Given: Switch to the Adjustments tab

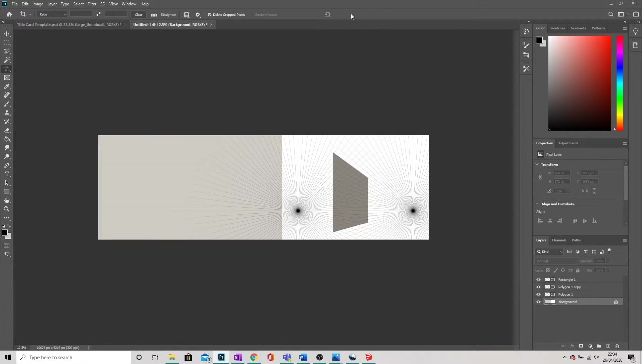Looking at the screenshot, I should point(568,143).
